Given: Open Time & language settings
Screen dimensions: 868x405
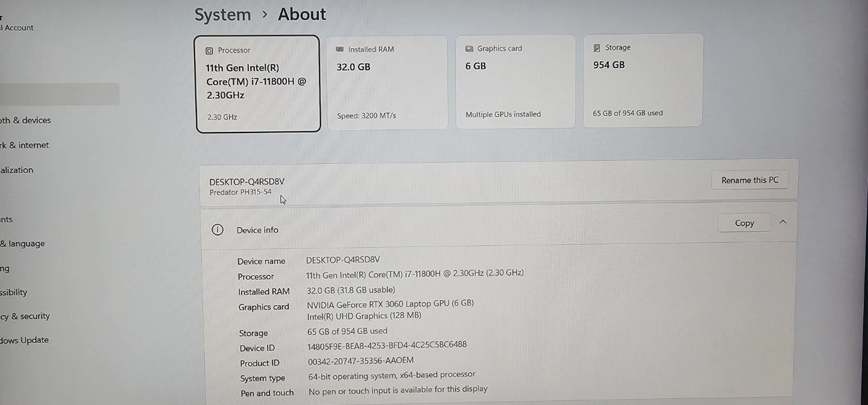Looking at the screenshot, I should click(x=22, y=243).
